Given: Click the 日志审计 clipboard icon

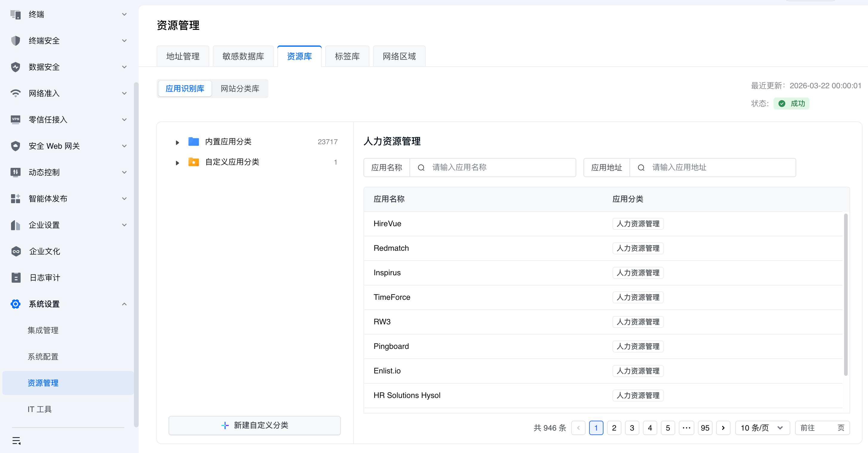Looking at the screenshot, I should (x=16, y=278).
